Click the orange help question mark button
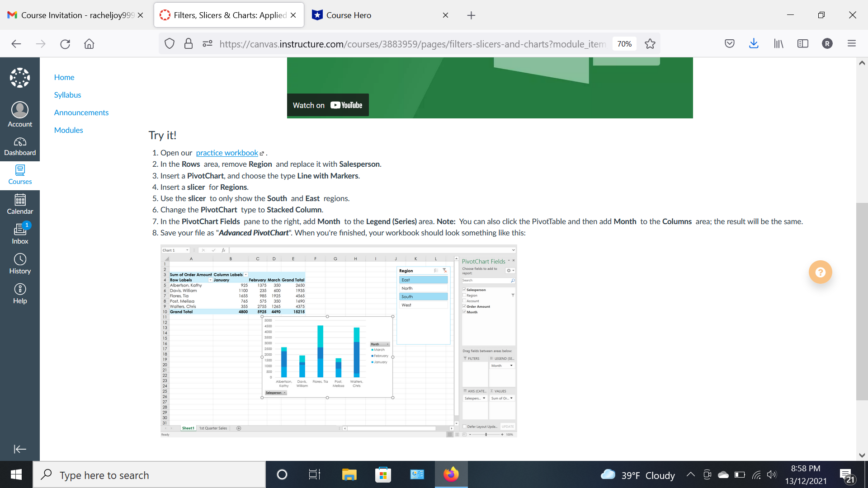Screen dimensions: 868x488 (820, 272)
